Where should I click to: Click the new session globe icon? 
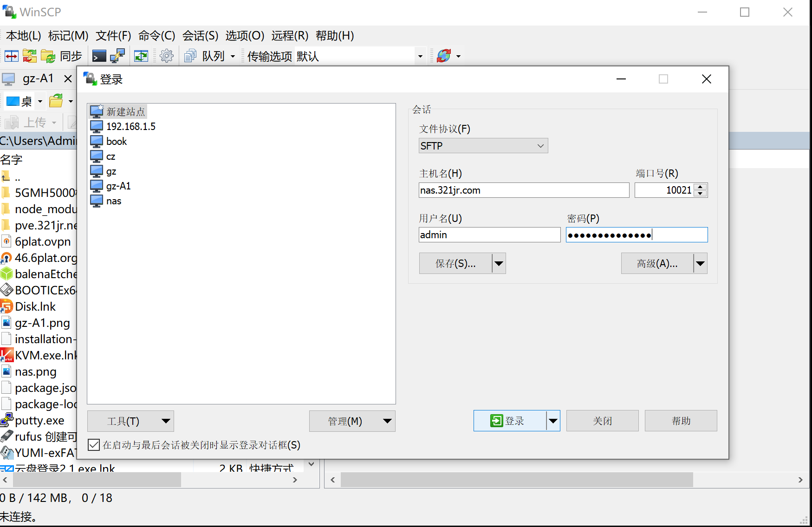[444, 56]
